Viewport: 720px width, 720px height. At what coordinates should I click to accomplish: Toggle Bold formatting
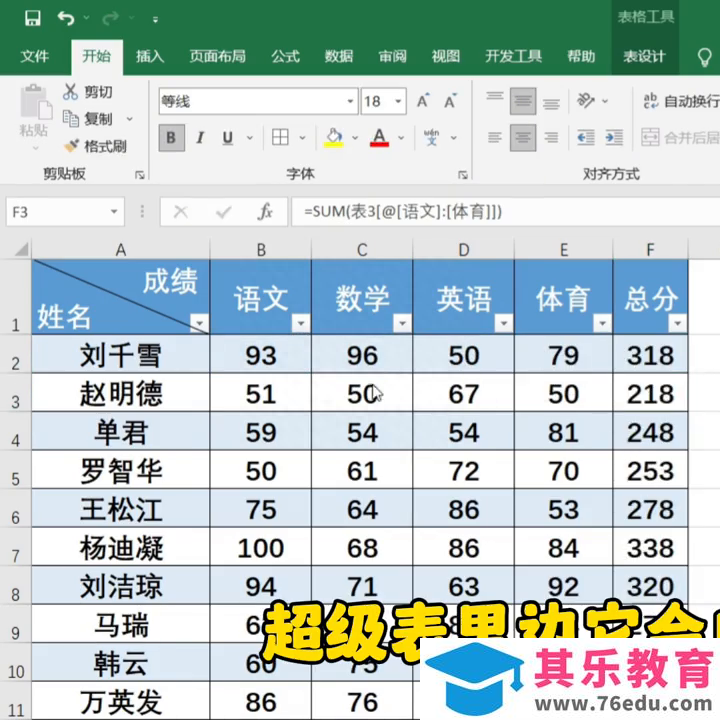(172, 138)
